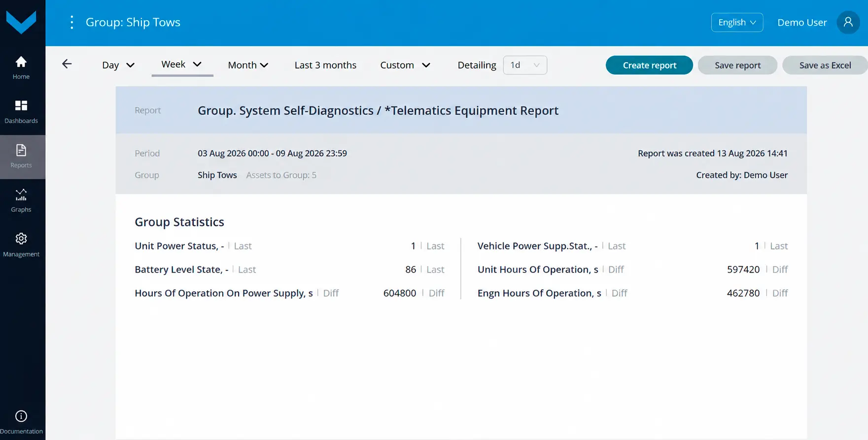This screenshot has width=868, height=440.
Task: Expand the Month period dropdown
Action: [x=248, y=65]
